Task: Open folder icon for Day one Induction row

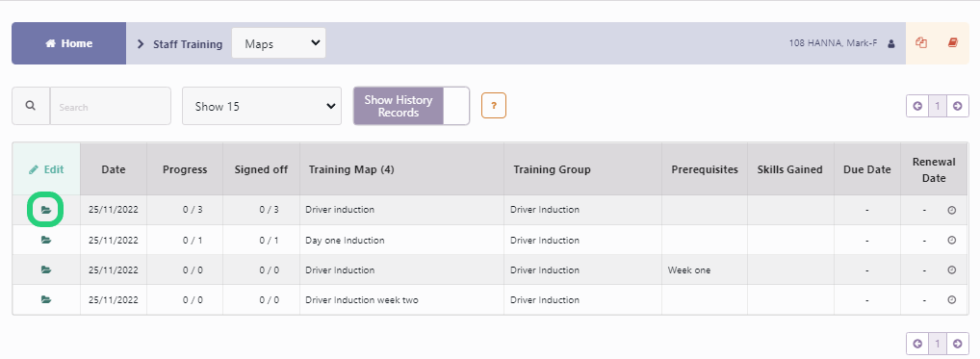Action: (46, 240)
